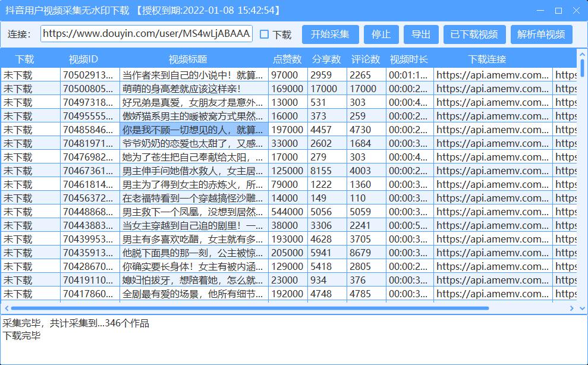Screen dimensions: 588x365
Task: Tick the 下载 checkbox
Action: [x=265, y=34]
